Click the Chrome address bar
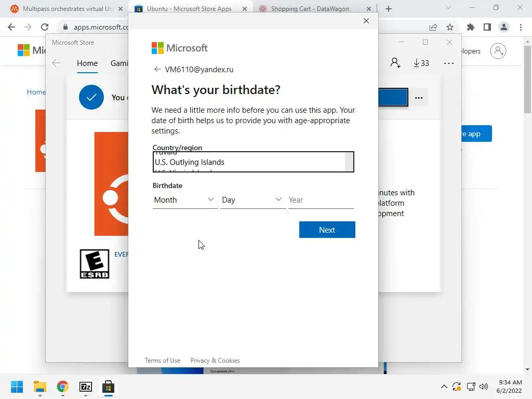The width and height of the screenshot is (532, 399). (101, 27)
